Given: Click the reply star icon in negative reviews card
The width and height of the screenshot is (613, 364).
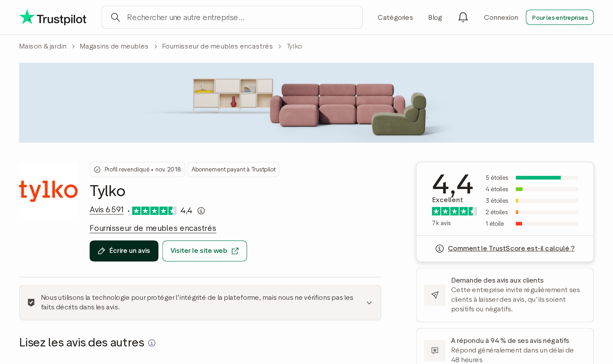Looking at the screenshot, I should (x=435, y=351).
